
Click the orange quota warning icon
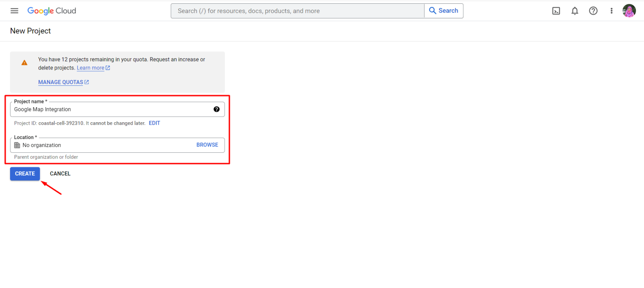point(24,63)
